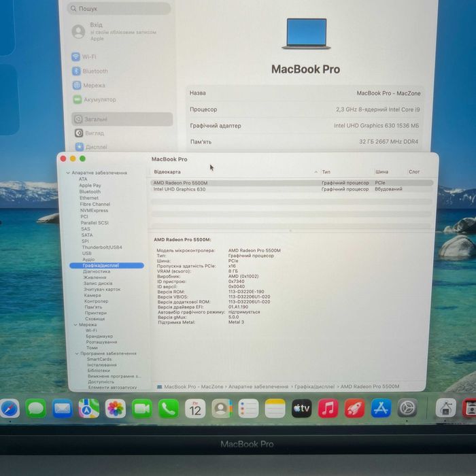Click Wi-Fi icon in Settings sidebar
Image resolution: width=476 pixels, height=476 pixels.
(76, 56)
